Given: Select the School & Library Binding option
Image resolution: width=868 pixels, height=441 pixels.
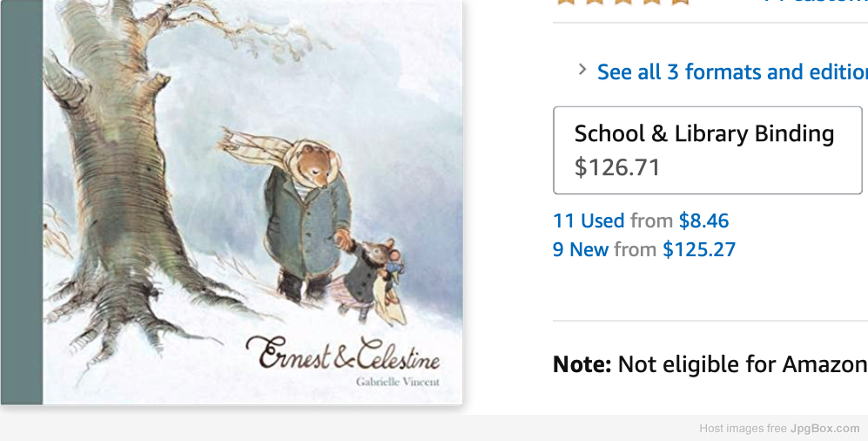Looking at the screenshot, I should pyautogui.click(x=708, y=150).
